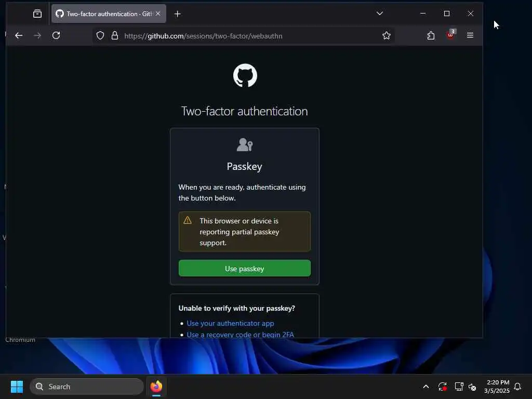Click the Firefox icon in taskbar
This screenshot has height=399, width=532.
[x=156, y=387]
